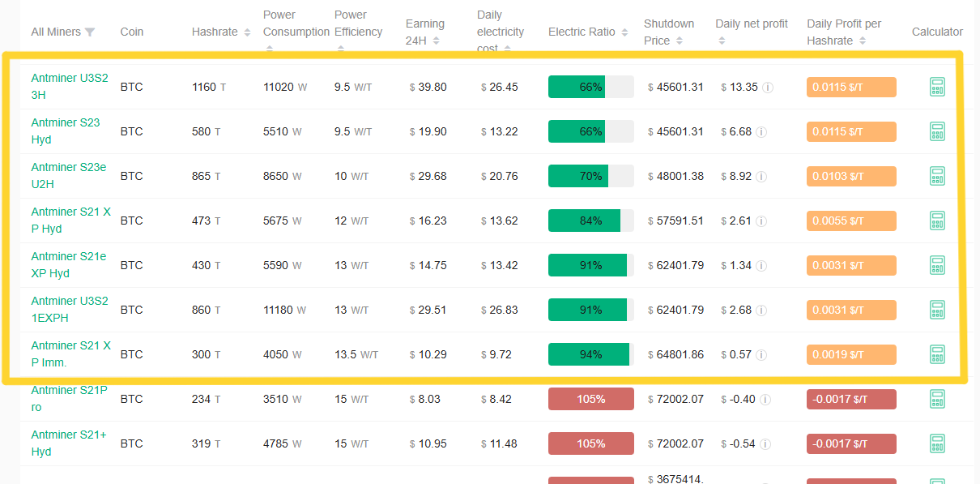Open calculator for Antminer S21Pro row

[937, 399]
